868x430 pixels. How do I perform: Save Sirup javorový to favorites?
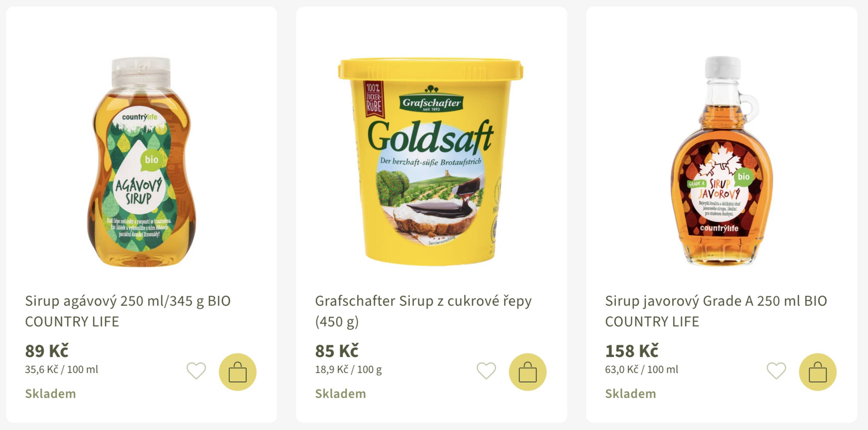coord(776,371)
